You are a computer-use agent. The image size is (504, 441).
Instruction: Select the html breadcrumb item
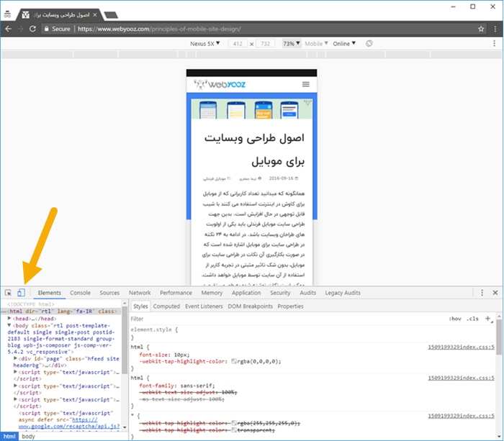tap(9, 436)
